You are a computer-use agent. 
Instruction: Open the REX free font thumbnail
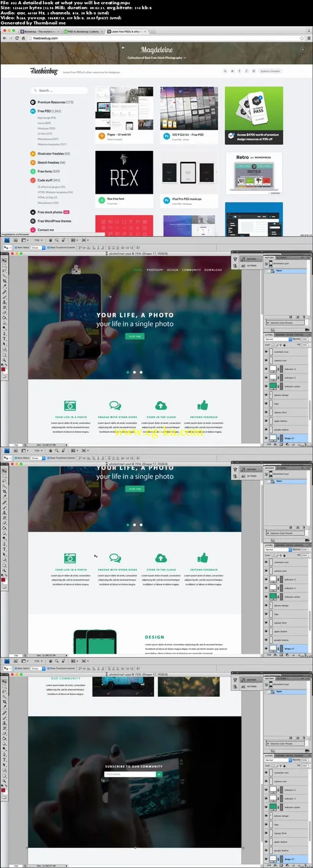point(124,173)
